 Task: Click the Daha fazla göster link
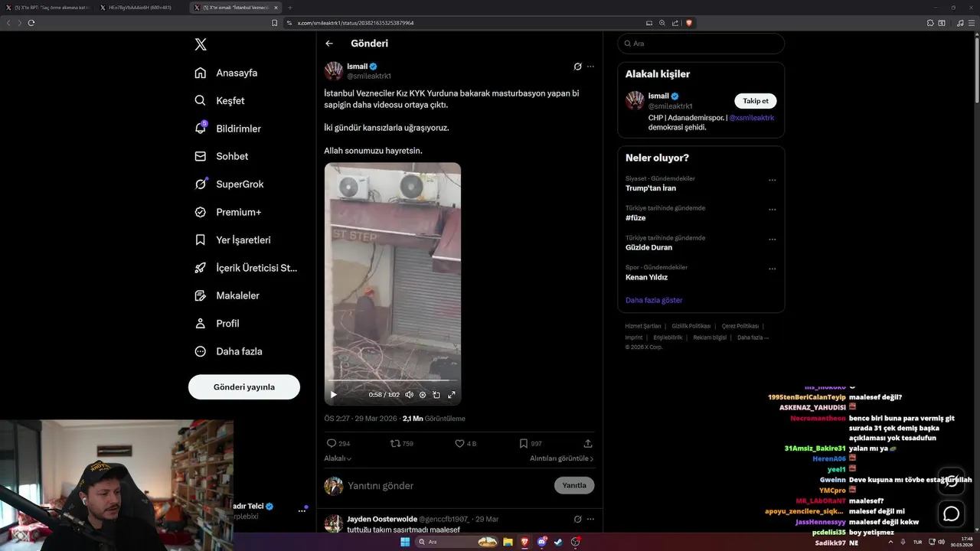[654, 300]
